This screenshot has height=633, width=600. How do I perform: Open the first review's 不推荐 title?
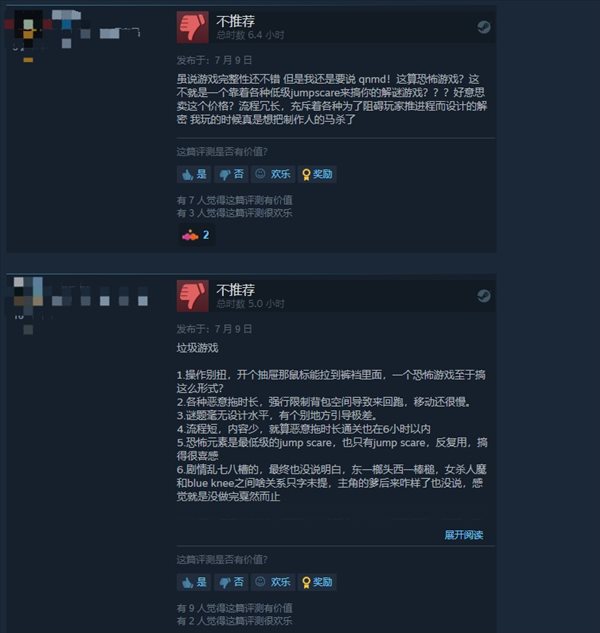[235, 21]
